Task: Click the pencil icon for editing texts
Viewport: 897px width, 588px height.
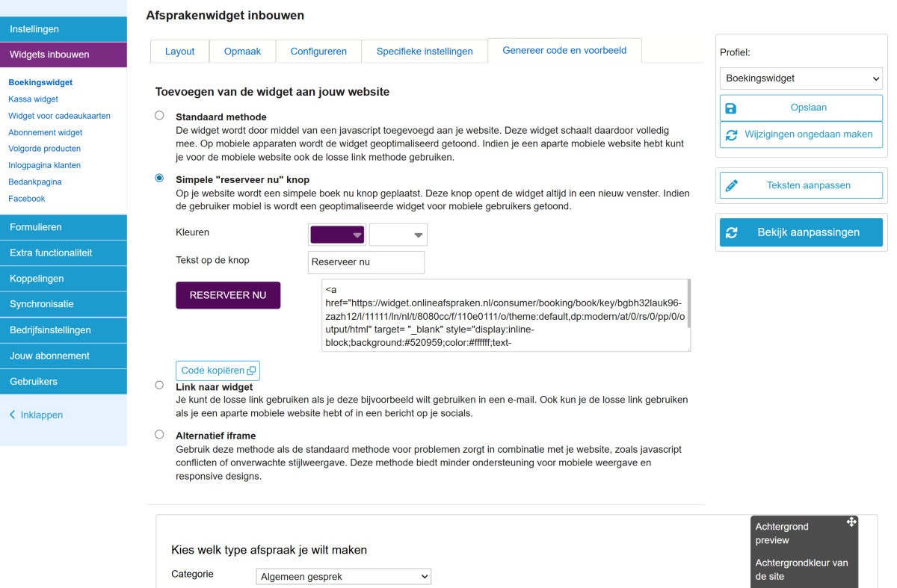Action: [x=732, y=185]
